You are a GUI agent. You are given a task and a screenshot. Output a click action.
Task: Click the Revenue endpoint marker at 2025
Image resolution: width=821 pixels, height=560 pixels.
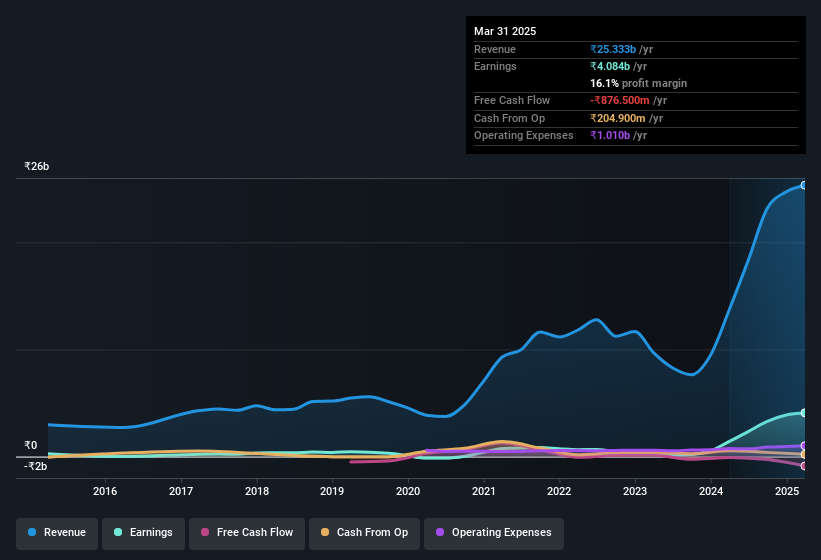click(804, 185)
